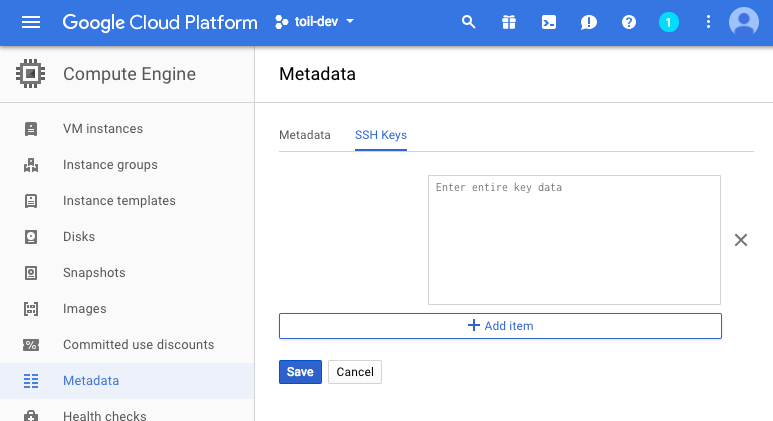The image size is (773, 421).
Task: Activate Cloud Shell terminal icon
Action: pos(549,22)
